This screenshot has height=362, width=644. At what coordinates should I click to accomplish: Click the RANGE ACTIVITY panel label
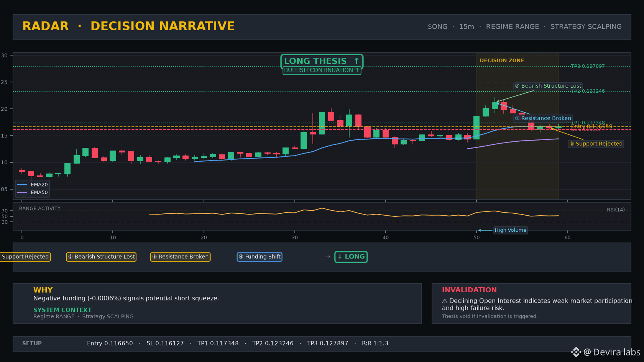click(x=40, y=209)
